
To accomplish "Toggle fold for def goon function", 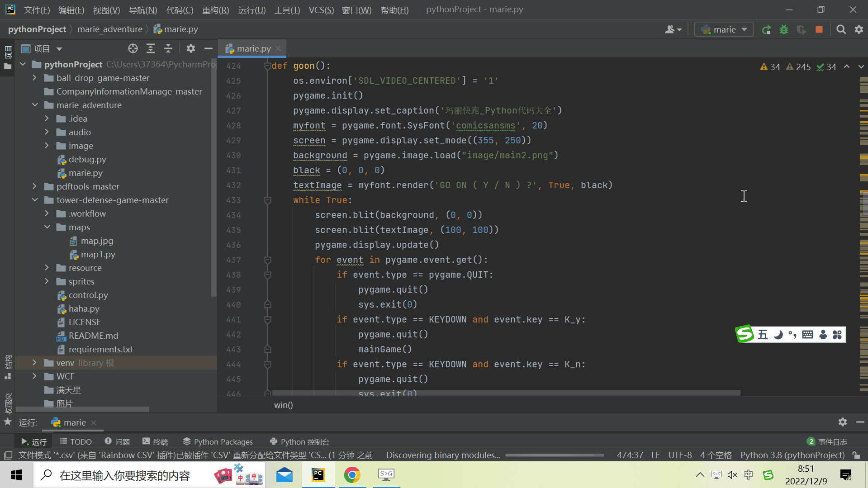I will (x=267, y=66).
